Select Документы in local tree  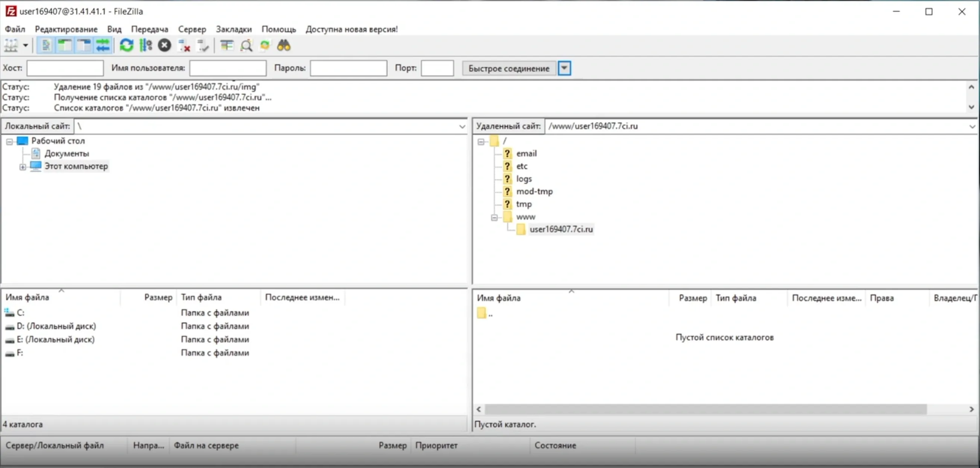pos(67,154)
